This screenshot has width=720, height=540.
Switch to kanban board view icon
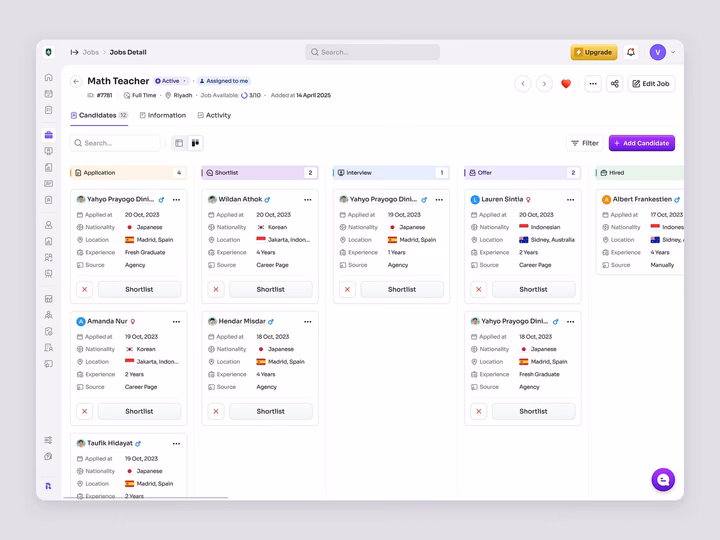click(x=195, y=143)
